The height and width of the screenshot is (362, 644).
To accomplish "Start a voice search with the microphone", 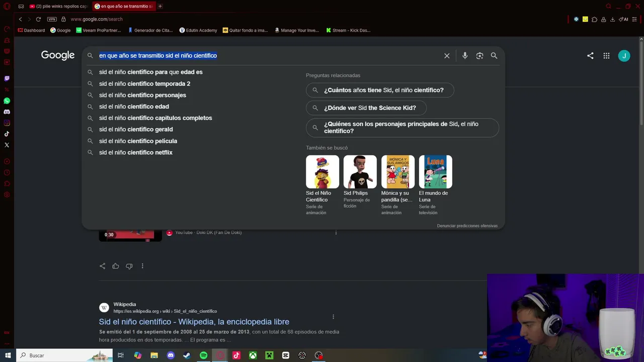I will [465, 56].
